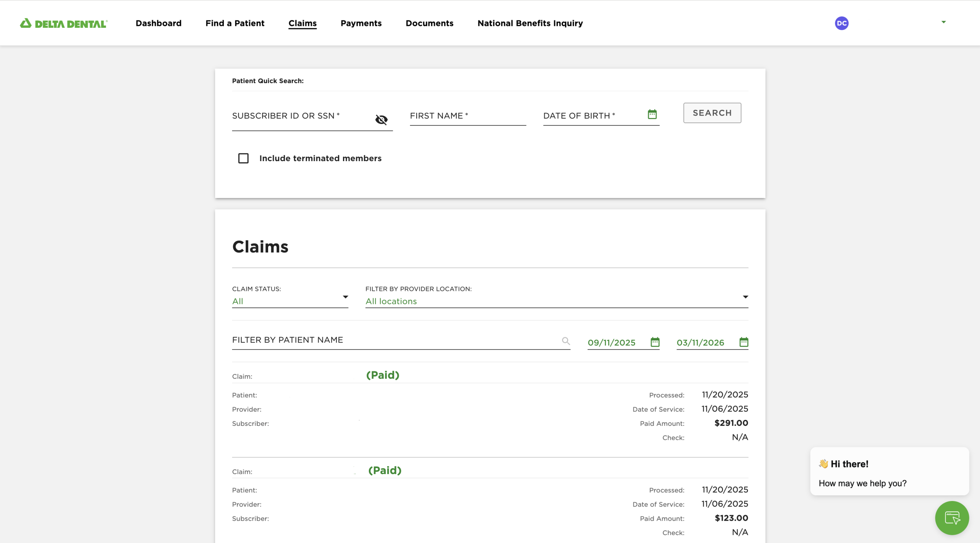Open Filter by Provider Location dropdown
This screenshot has width=980, height=543.
[x=557, y=301]
